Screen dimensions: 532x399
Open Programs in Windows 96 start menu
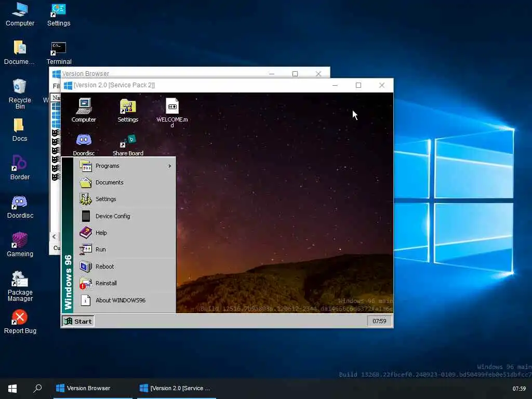(x=125, y=166)
